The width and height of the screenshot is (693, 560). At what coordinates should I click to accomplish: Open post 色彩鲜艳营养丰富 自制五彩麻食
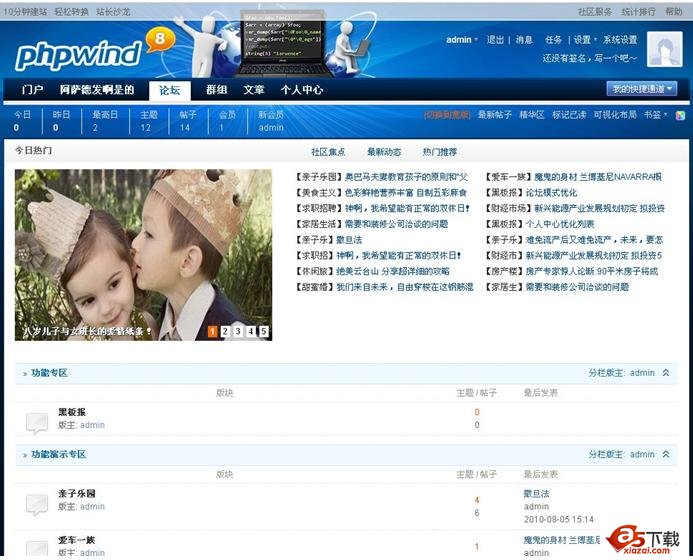(x=406, y=193)
